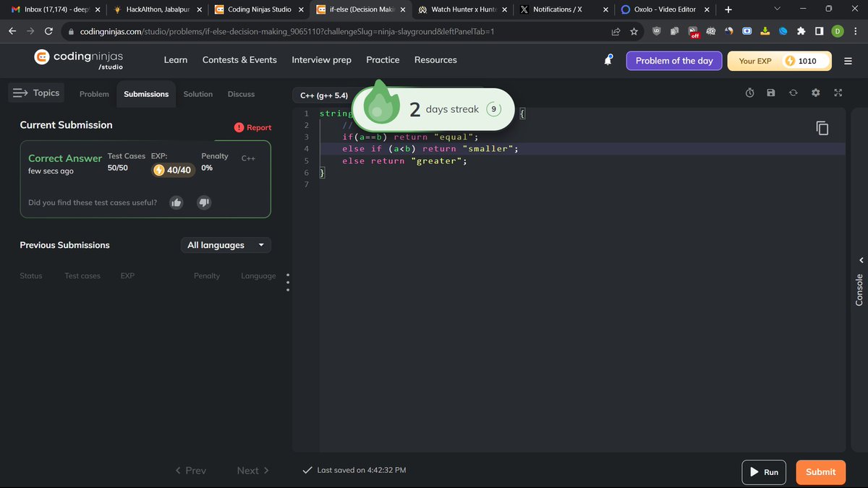Report the current submission
The image size is (868, 488).
pyautogui.click(x=253, y=127)
